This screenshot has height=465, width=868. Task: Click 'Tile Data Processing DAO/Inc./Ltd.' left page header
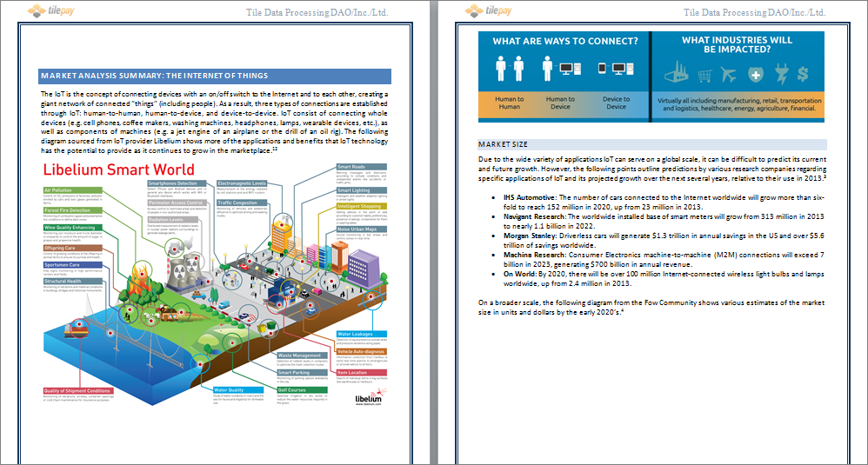click(x=317, y=12)
